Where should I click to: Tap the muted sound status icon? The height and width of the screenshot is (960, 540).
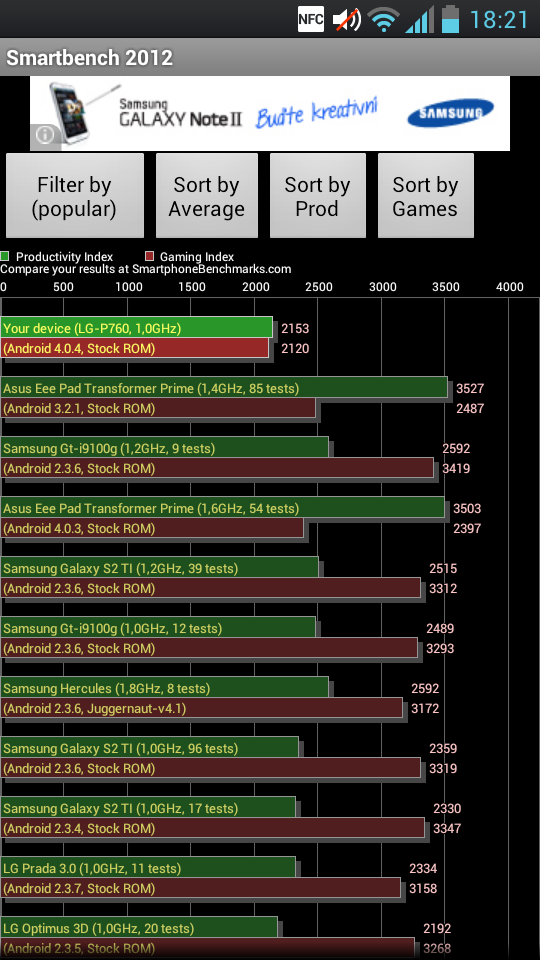347,20
